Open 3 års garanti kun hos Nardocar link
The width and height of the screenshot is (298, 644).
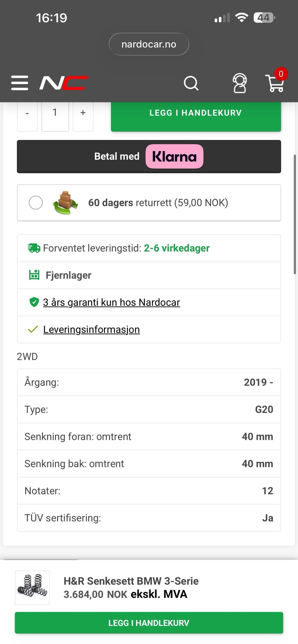pyautogui.click(x=111, y=302)
